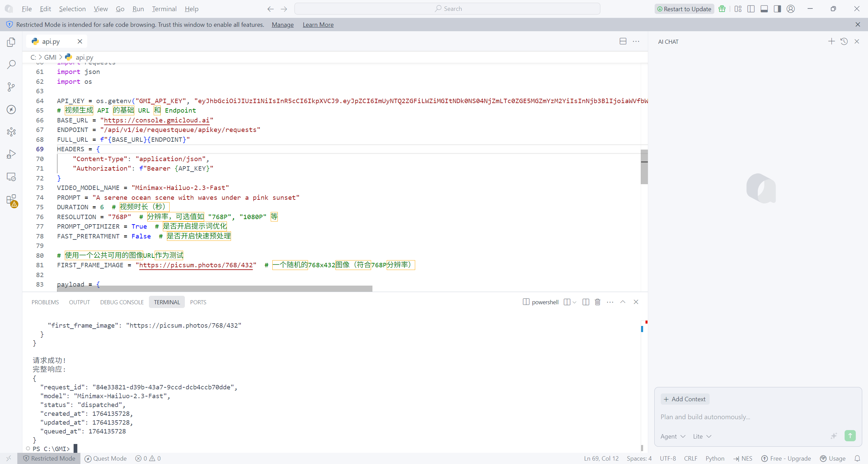Click the Restart to Update button
The image size is (868, 464).
684,9
